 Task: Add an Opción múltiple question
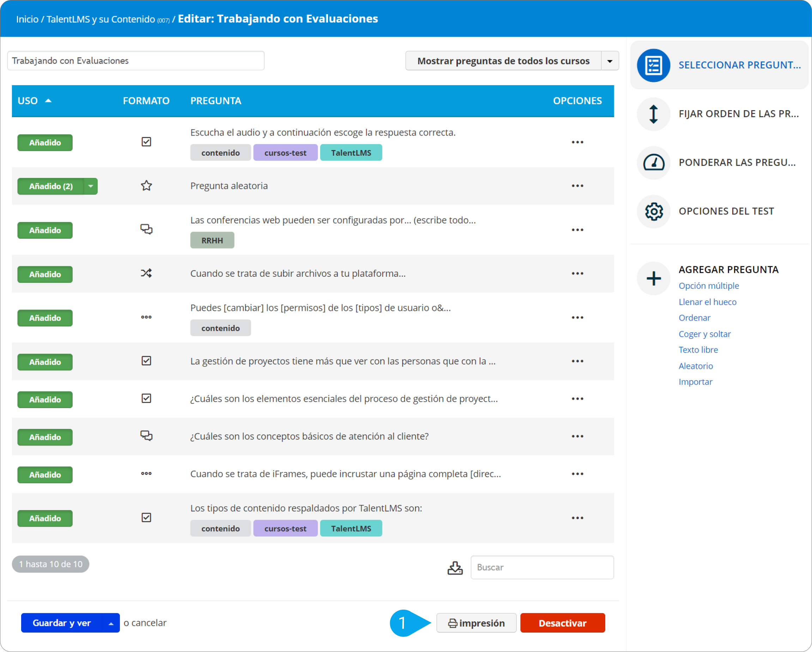pyautogui.click(x=708, y=286)
